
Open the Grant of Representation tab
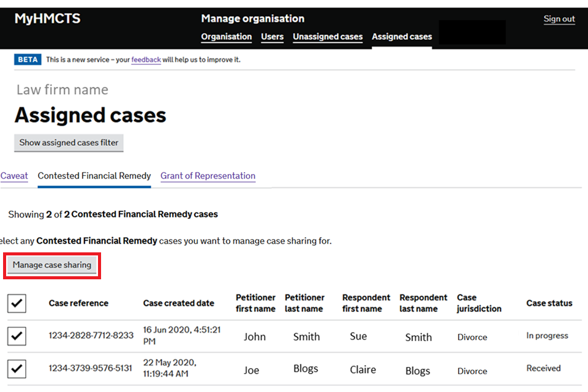click(208, 176)
